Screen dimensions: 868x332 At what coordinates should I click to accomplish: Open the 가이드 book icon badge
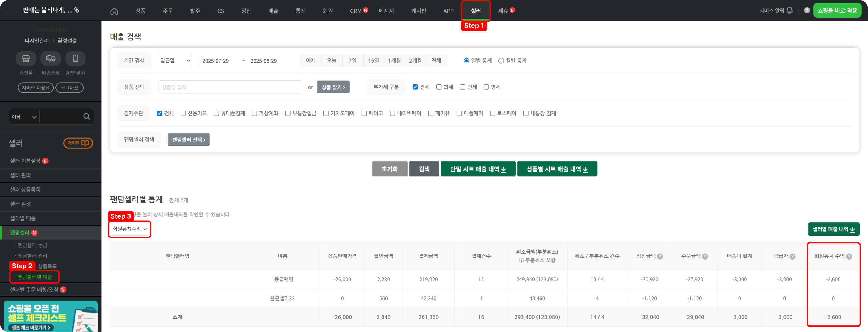pos(78,143)
